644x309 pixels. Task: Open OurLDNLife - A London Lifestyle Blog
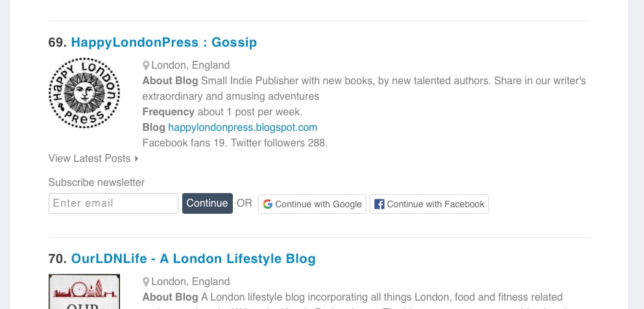193,259
